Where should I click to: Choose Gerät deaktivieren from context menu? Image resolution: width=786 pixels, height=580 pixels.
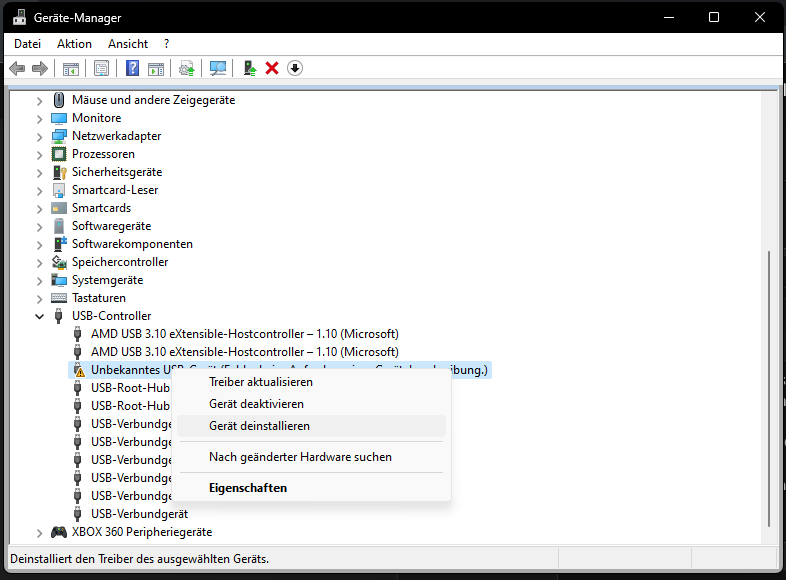pos(311,404)
